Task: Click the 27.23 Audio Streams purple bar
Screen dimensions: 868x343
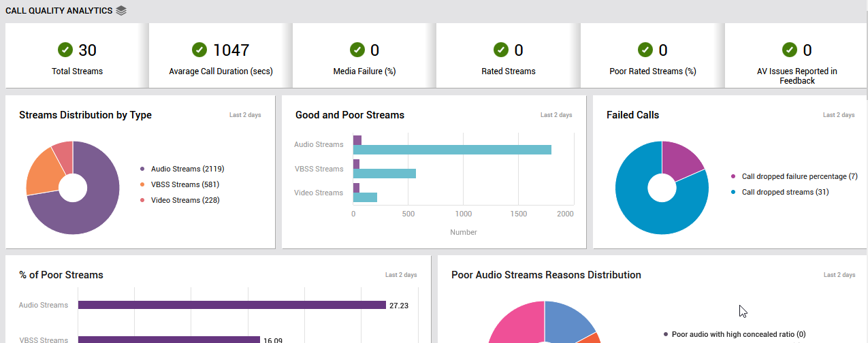Action: click(232, 305)
